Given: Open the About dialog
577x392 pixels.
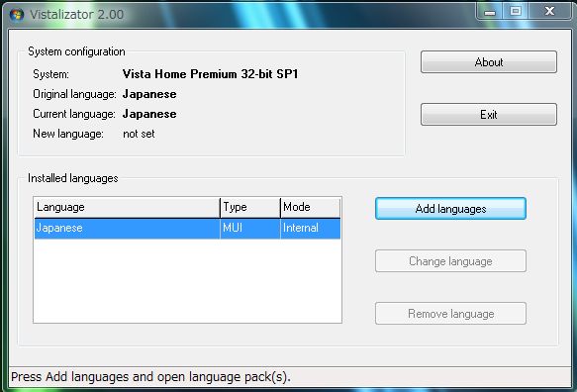Looking at the screenshot, I should tap(489, 61).
